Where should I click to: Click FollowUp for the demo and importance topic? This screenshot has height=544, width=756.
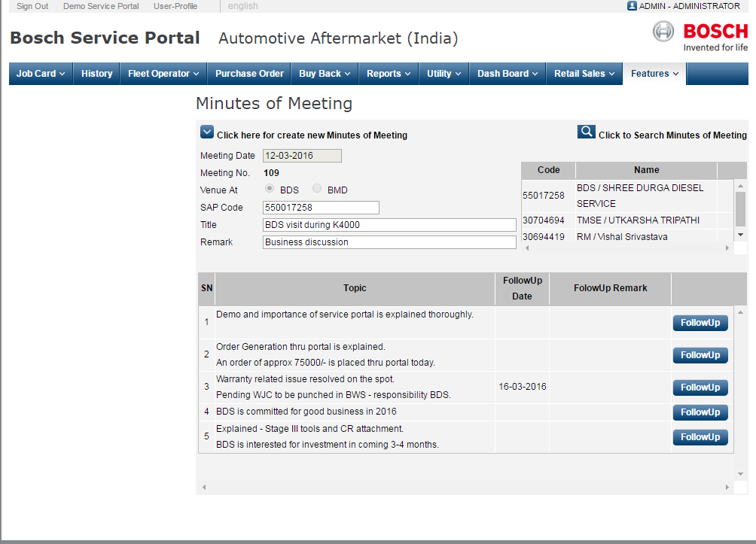(x=700, y=323)
